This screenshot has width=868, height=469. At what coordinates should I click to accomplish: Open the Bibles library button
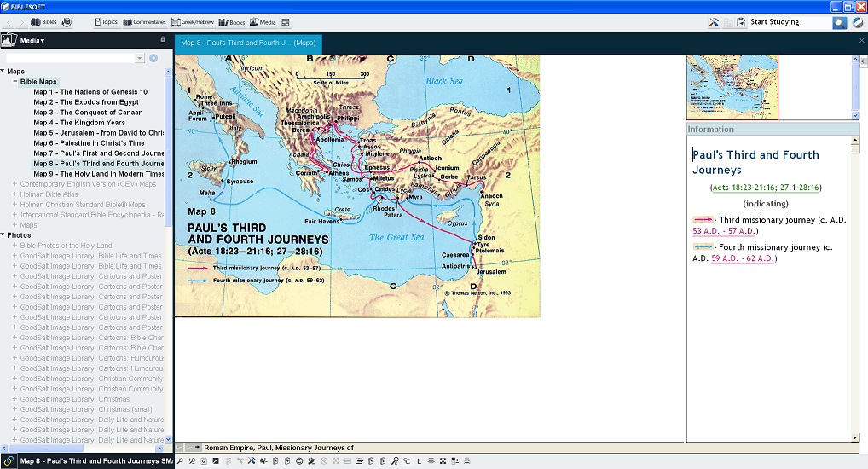43,22
